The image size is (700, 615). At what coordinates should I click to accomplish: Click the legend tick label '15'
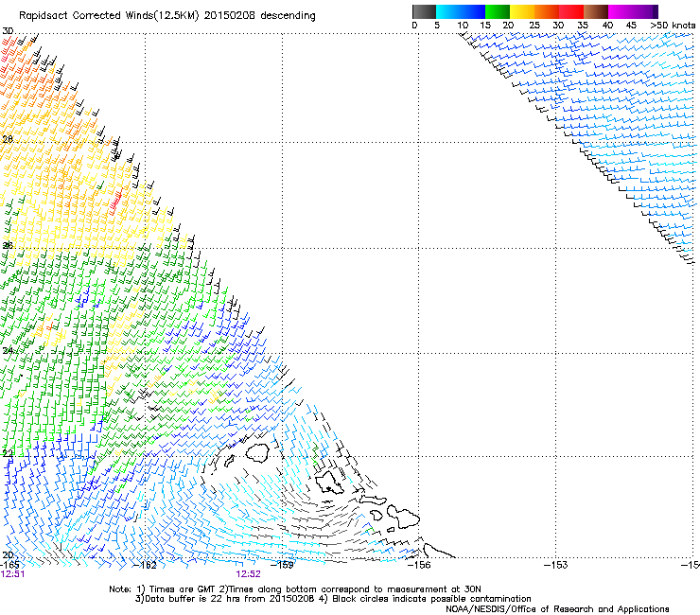[485, 26]
